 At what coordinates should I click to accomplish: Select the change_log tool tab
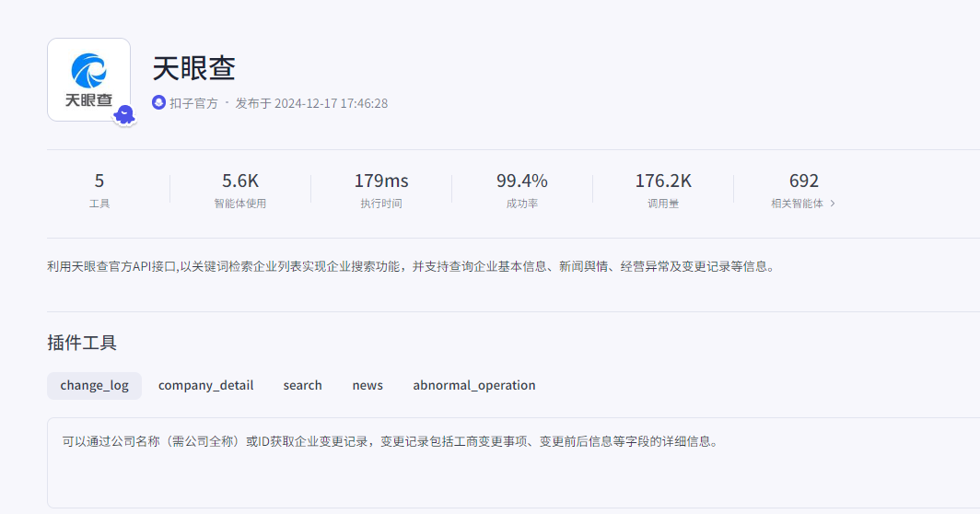click(94, 385)
